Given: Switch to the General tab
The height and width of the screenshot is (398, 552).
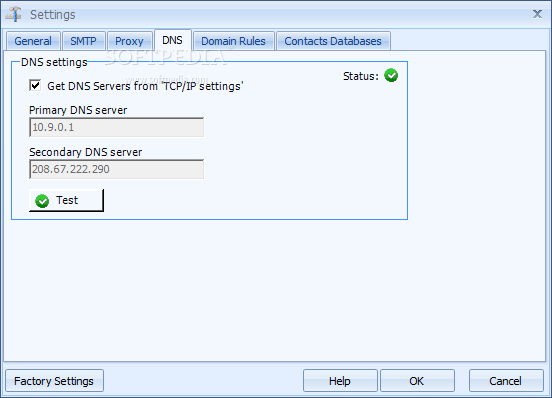Looking at the screenshot, I should coord(33,41).
